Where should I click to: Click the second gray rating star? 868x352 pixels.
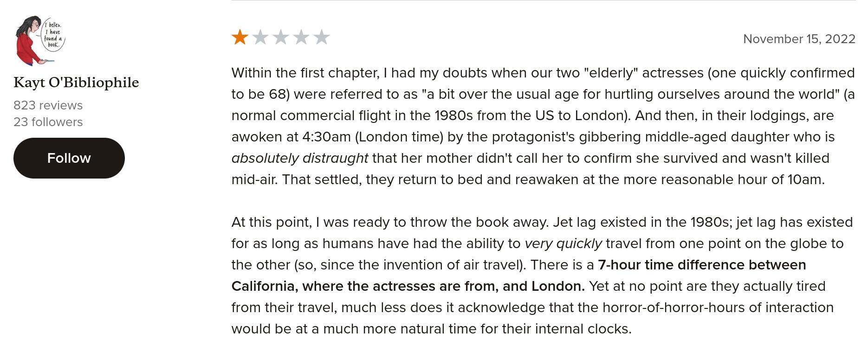pyautogui.click(x=260, y=37)
